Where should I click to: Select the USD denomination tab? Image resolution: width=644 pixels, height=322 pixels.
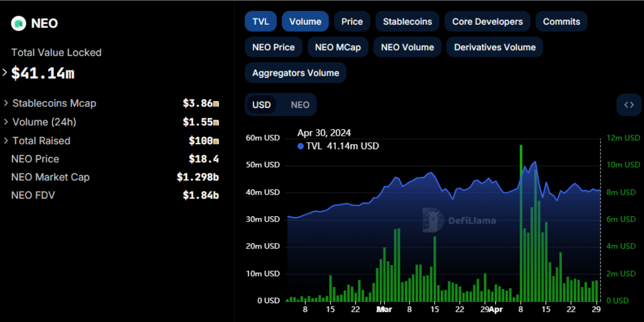pyautogui.click(x=261, y=105)
